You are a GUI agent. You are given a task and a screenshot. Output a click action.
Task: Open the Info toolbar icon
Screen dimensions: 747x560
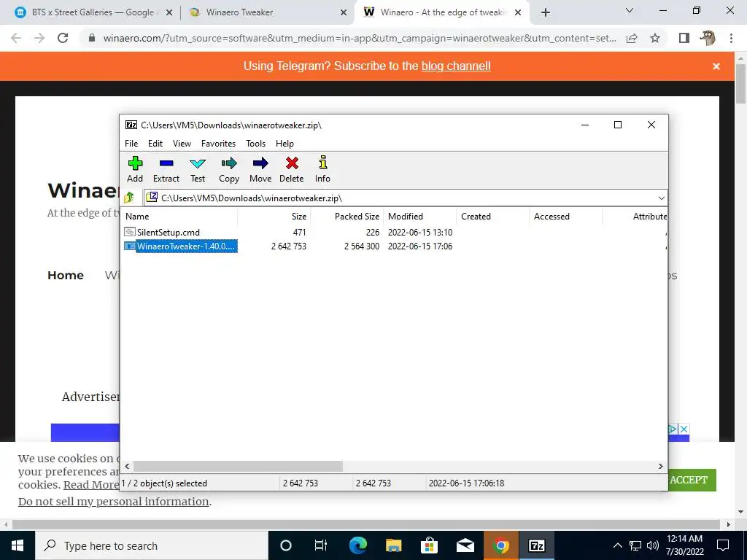click(323, 163)
